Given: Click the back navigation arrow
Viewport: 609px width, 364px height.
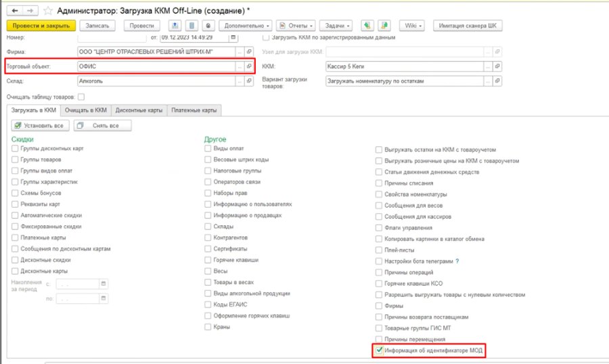Looking at the screenshot, I should pos(15,11).
